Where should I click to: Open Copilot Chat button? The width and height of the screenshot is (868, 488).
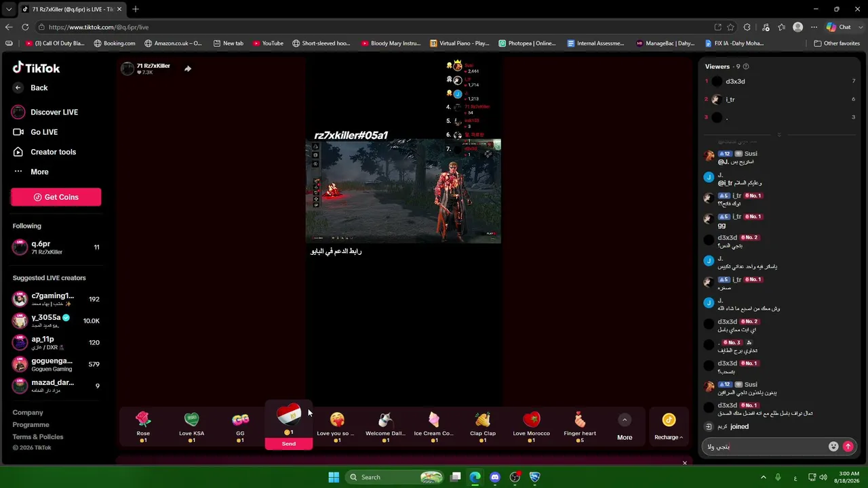point(839,27)
